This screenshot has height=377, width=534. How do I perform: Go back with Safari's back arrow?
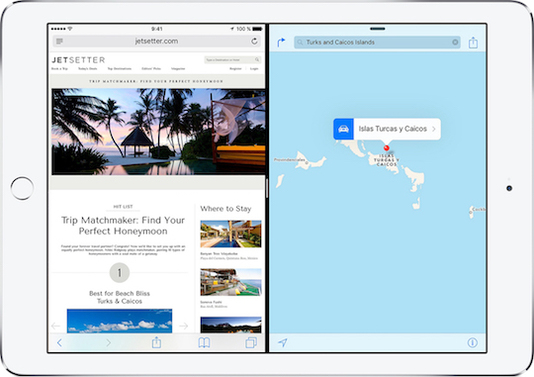coord(60,343)
